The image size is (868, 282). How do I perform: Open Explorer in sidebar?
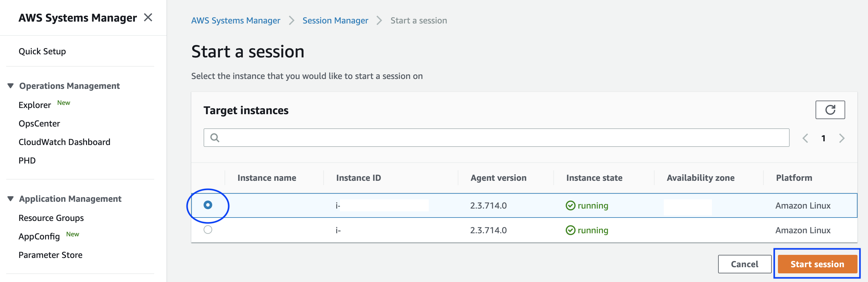pyautogui.click(x=35, y=105)
